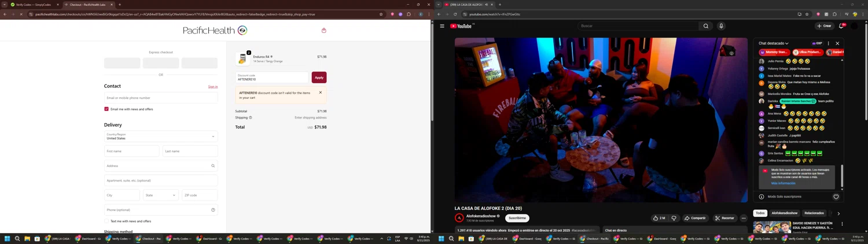Focus the Discount code input field
This screenshot has height=244, width=868.
click(273, 77)
